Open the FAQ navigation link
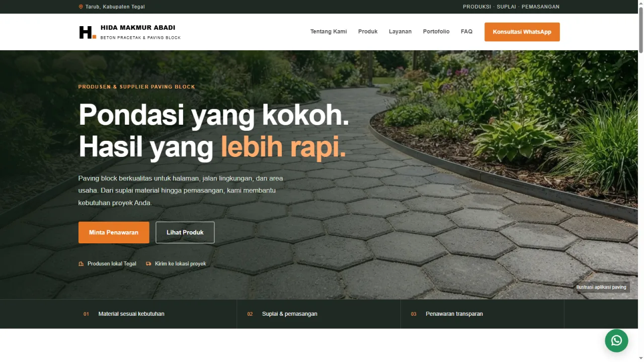 point(466,31)
